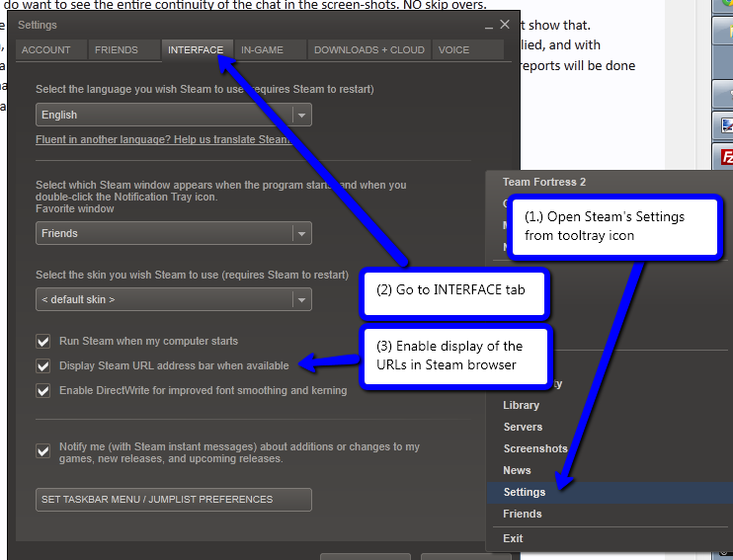
Task: Go to DOWNLOADS + CLOUD tab
Action: (x=368, y=50)
